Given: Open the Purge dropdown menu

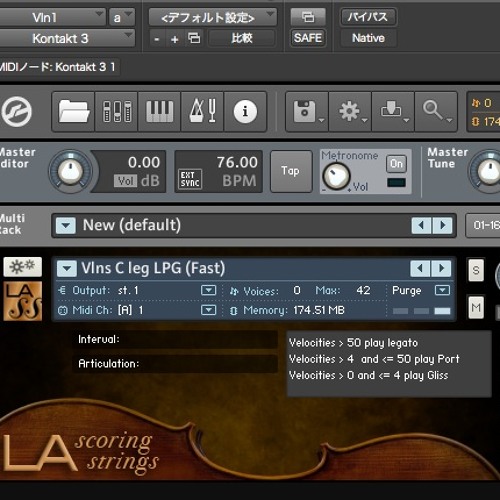Looking at the screenshot, I should (x=442, y=290).
